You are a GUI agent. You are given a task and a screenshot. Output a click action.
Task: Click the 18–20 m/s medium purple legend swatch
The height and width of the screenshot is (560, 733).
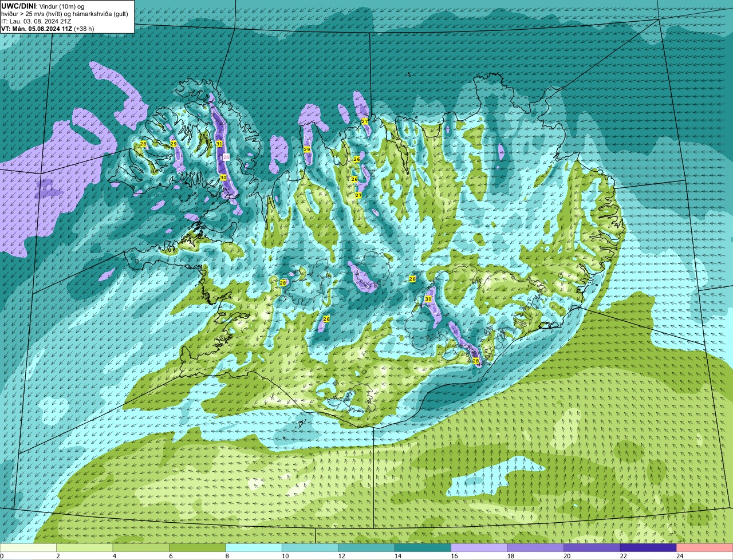(536, 548)
